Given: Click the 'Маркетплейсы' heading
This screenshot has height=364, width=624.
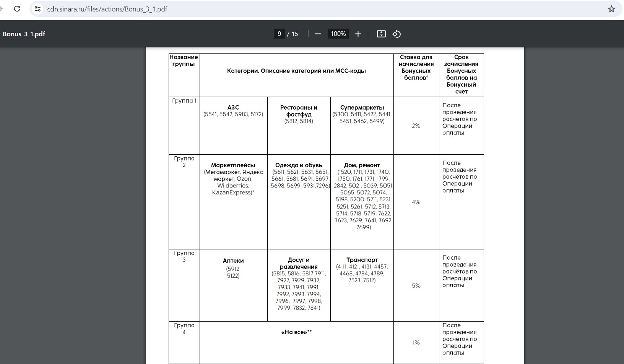Looking at the screenshot, I should tap(233, 165).
